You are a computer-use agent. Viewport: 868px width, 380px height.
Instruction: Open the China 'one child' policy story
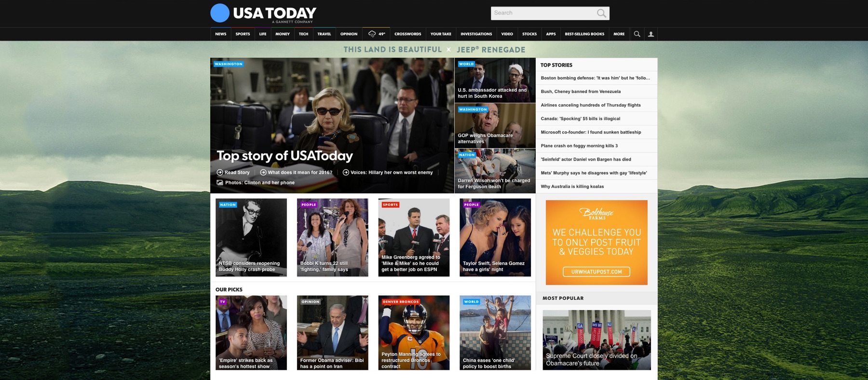[x=495, y=333]
